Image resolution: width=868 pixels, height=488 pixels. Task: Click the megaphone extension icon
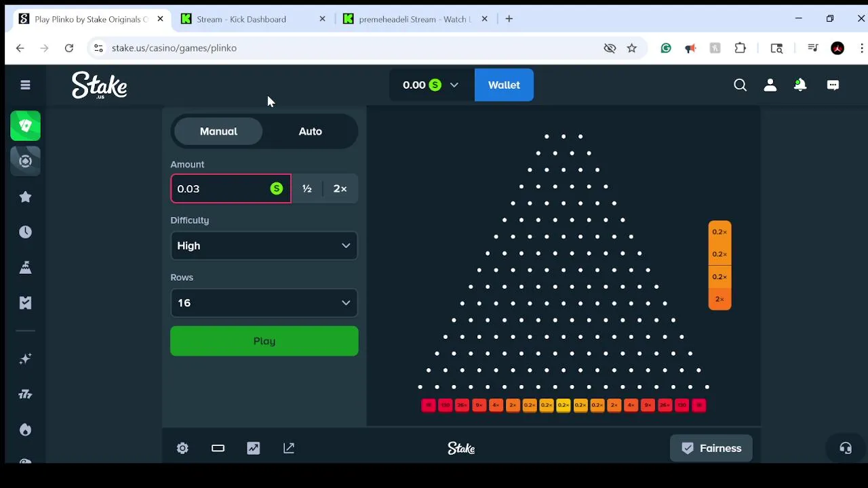click(x=690, y=48)
